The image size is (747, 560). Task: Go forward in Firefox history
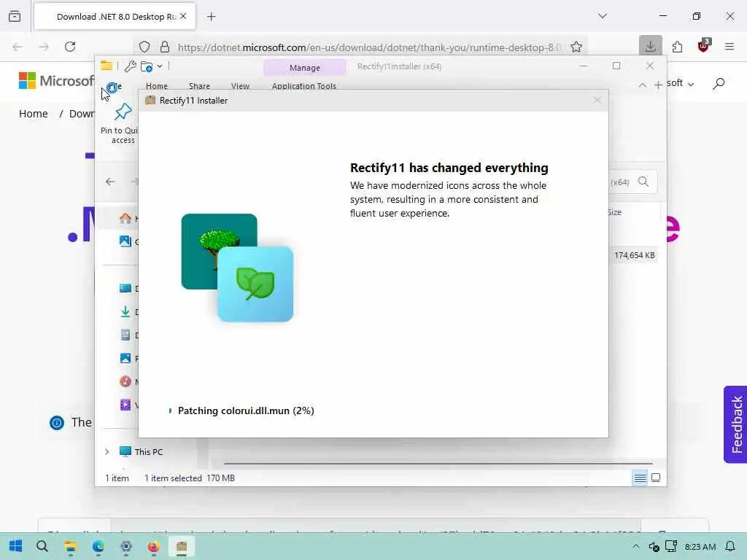click(x=44, y=47)
